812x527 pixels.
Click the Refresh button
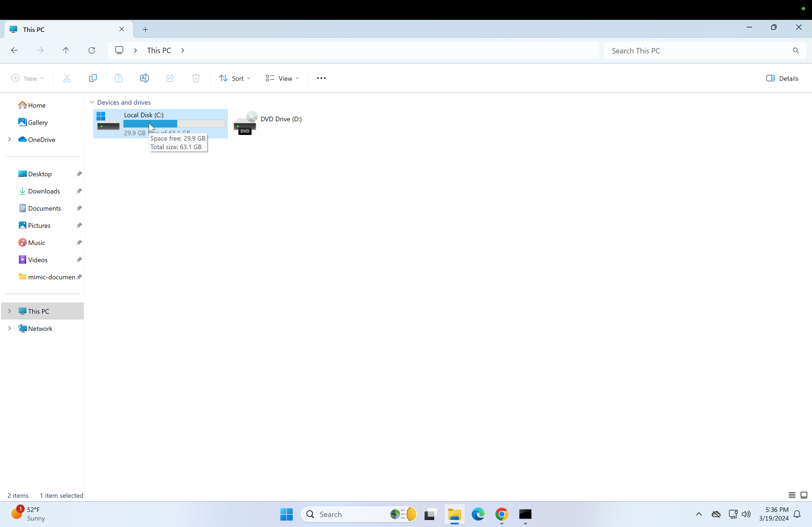pos(92,50)
